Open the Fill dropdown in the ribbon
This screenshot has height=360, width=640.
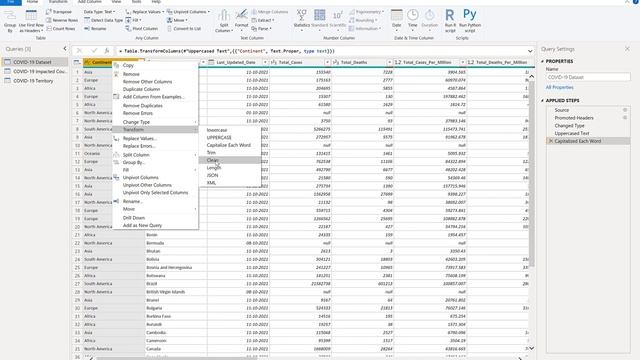point(133,20)
